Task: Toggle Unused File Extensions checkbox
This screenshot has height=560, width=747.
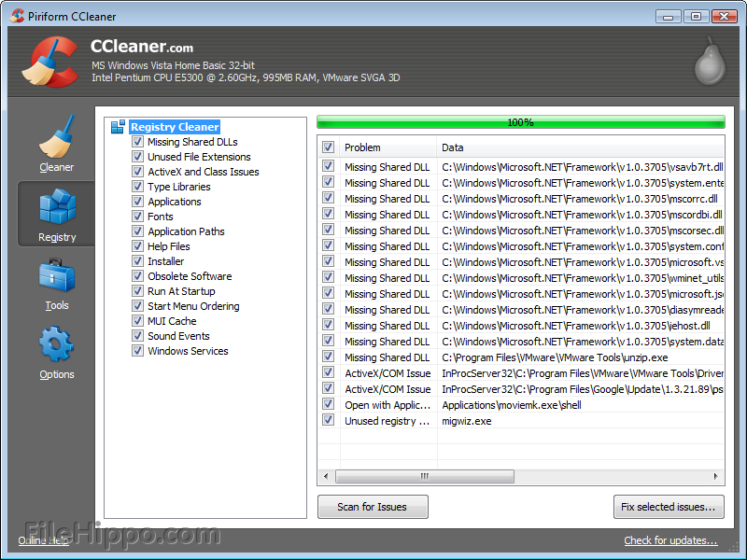Action: tap(137, 156)
